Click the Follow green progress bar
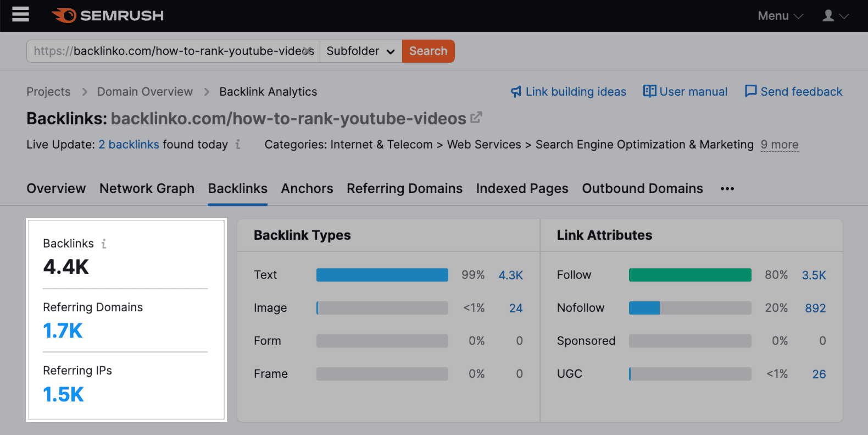The image size is (868, 435). pyautogui.click(x=690, y=275)
